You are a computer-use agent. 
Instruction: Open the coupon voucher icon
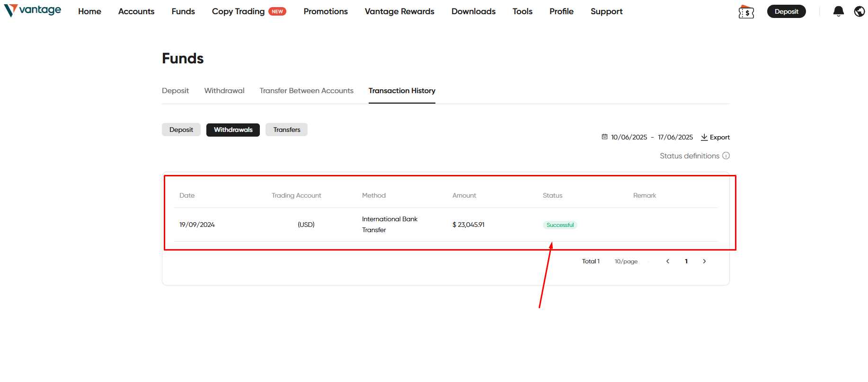pyautogui.click(x=746, y=12)
